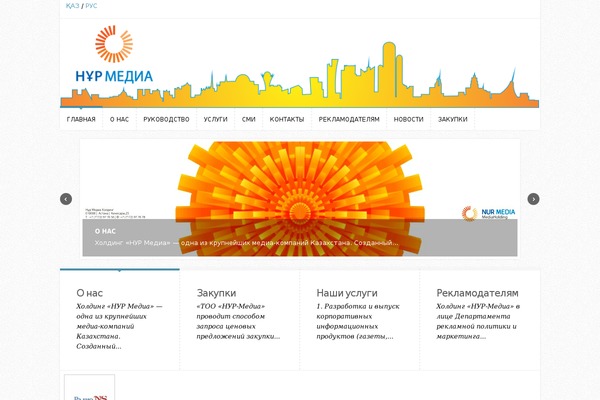Click the НҰР МЕДИА logo
Image resolution: width=600 pixels, height=400 pixels.
point(114,54)
